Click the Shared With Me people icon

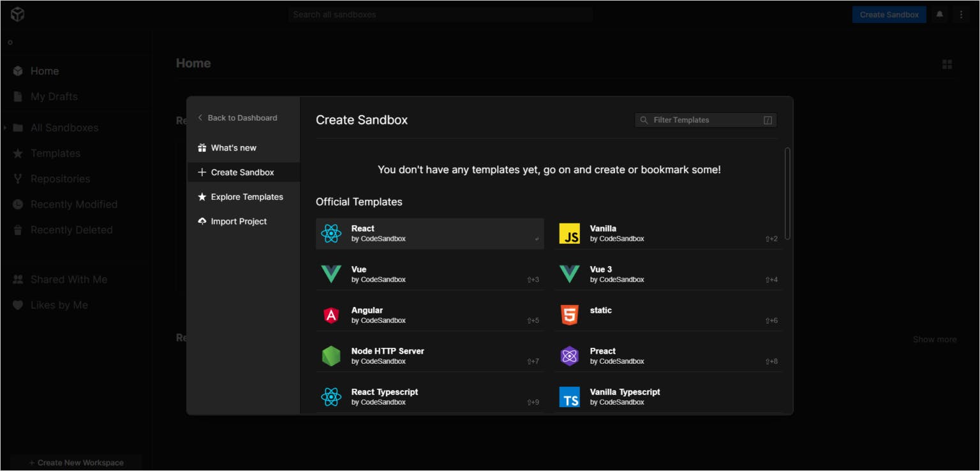(18, 280)
